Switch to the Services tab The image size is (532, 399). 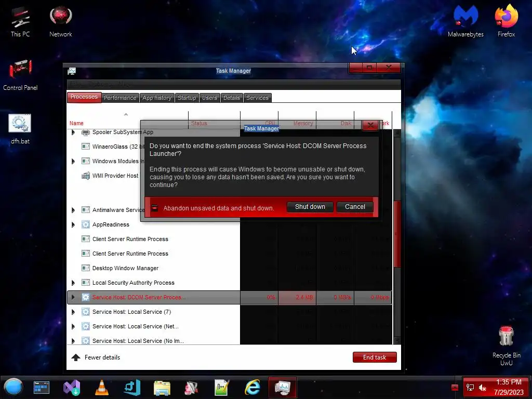[x=258, y=98]
